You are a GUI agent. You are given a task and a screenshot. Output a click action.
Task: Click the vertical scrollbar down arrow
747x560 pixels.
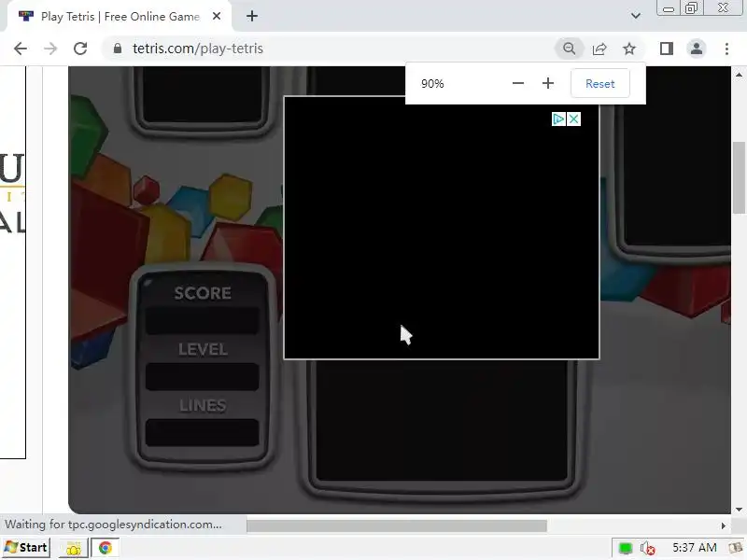point(739,509)
